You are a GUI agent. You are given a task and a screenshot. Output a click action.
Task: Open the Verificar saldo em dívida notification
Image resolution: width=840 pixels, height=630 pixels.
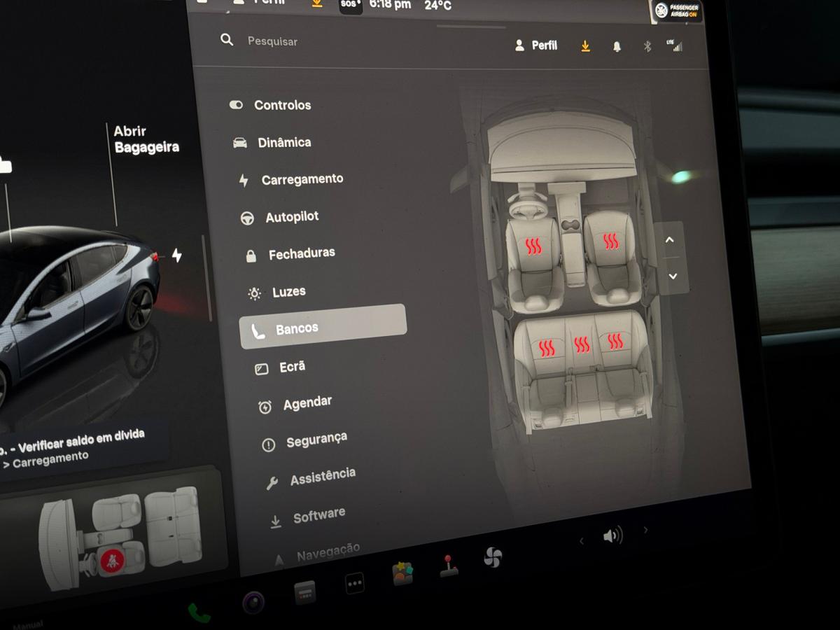[73, 449]
